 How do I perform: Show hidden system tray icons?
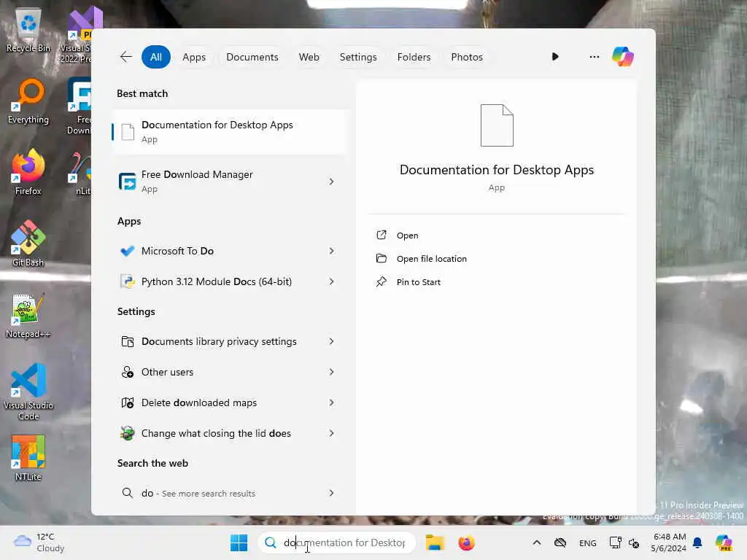coord(536,542)
